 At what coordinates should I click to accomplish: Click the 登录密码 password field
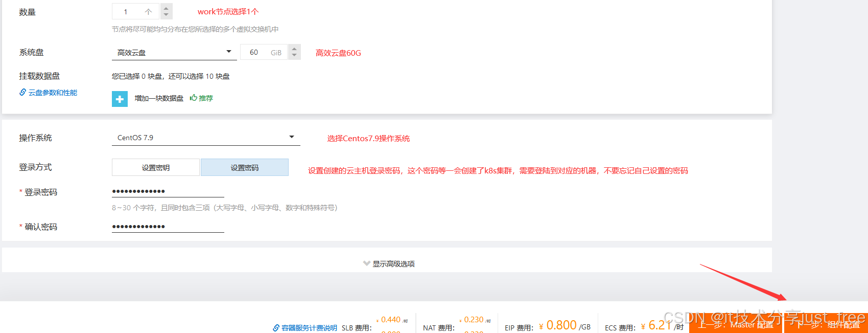[x=168, y=191]
